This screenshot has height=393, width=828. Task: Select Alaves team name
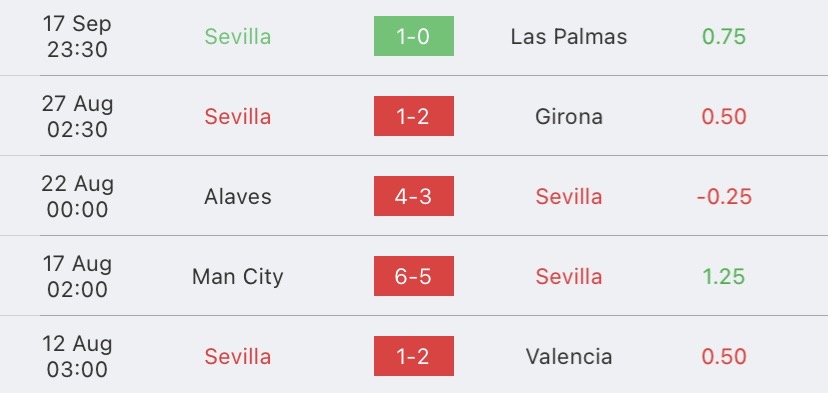pos(238,196)
